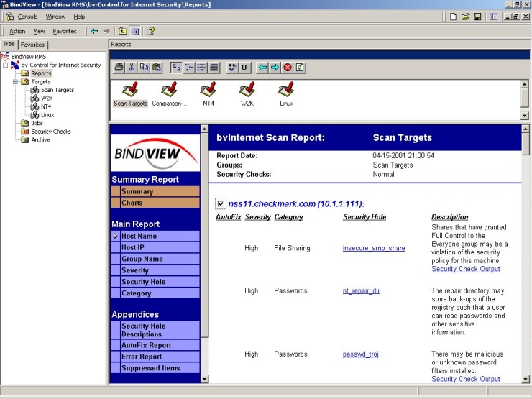Click Security Hole in Main Report navigation
Screen dimensions: 532x399
[155, 282]
